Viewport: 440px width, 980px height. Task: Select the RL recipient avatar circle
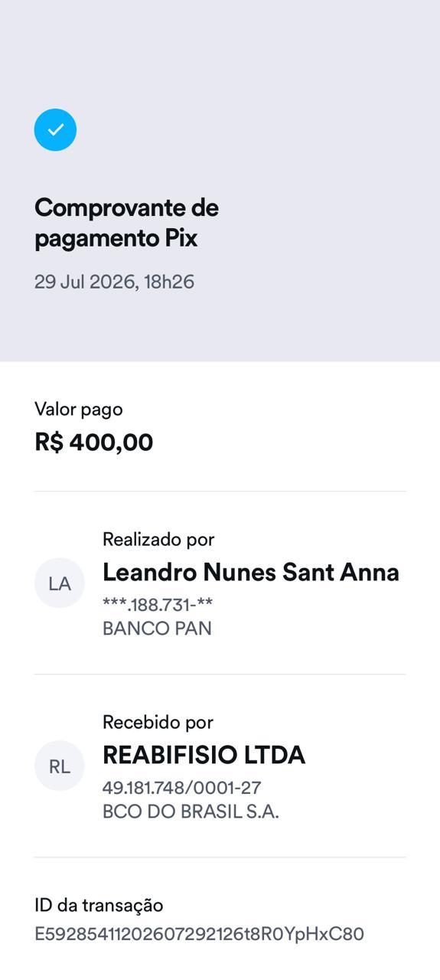(60, 766)
